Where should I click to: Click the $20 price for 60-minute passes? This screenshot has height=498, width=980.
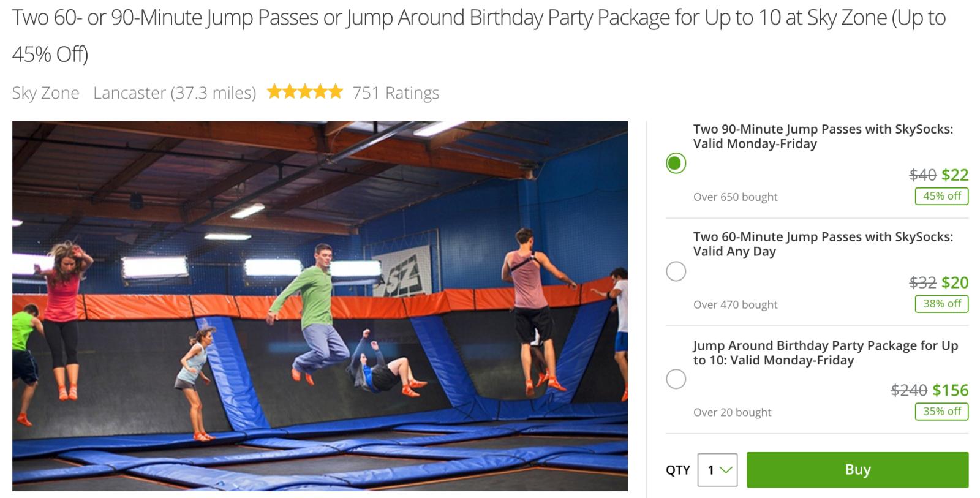(955, 283)
